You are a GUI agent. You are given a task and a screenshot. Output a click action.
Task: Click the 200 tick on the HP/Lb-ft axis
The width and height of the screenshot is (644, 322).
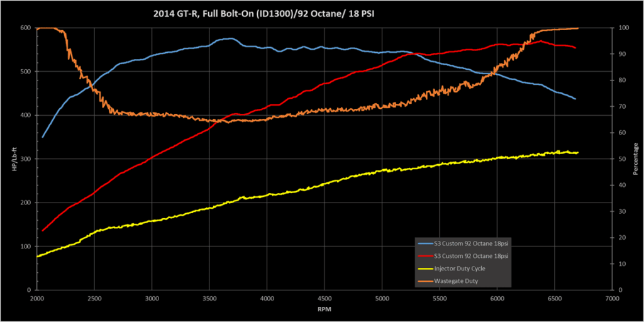pos(26,203)
